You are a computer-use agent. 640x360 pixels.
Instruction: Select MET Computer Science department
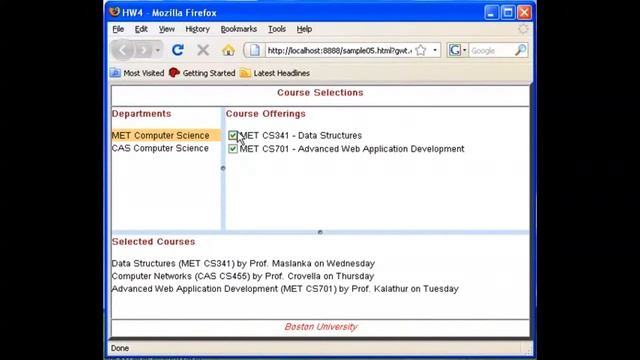point(166,135)
